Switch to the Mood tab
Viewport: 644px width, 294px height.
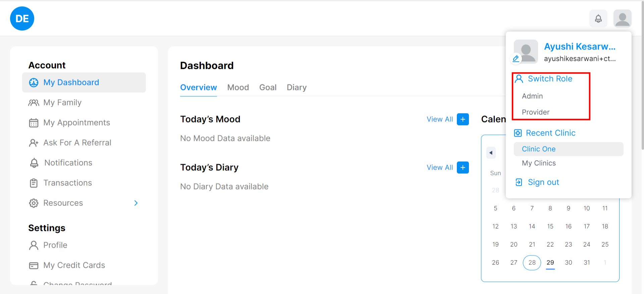pyautogui.click(x=238, y=87)
